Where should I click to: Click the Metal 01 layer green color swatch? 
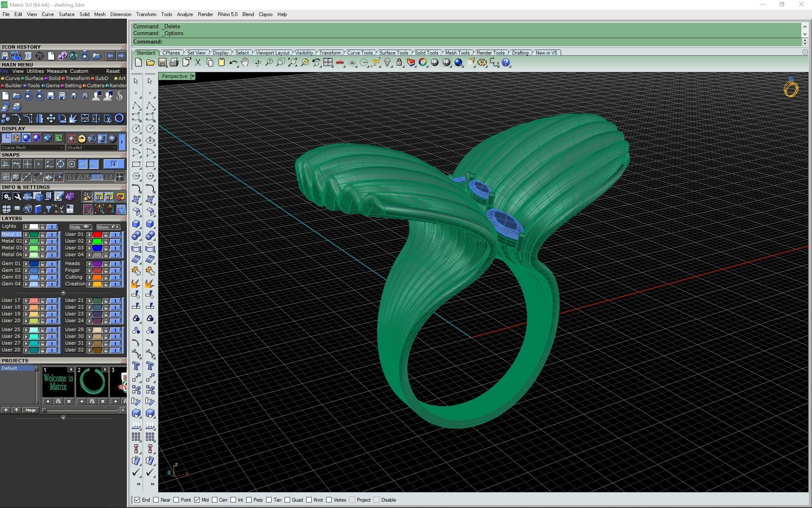(33, 235)
